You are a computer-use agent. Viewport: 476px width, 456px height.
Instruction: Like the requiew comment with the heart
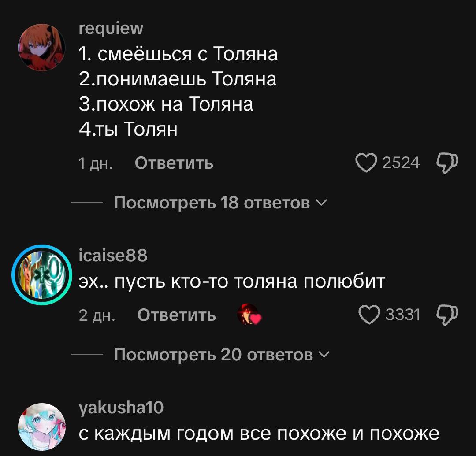366,163
